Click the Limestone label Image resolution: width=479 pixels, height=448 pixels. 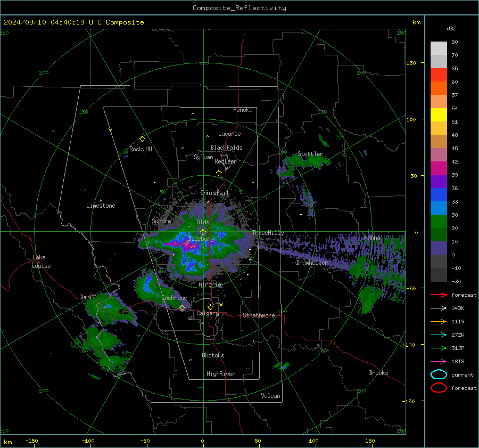coord(101,206)
